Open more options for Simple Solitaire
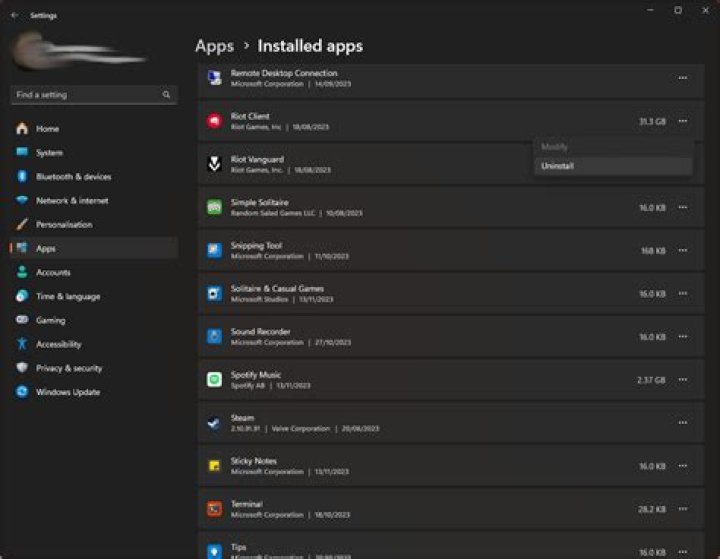The width and height of the screenshot is (720, 559). point(683,207)
